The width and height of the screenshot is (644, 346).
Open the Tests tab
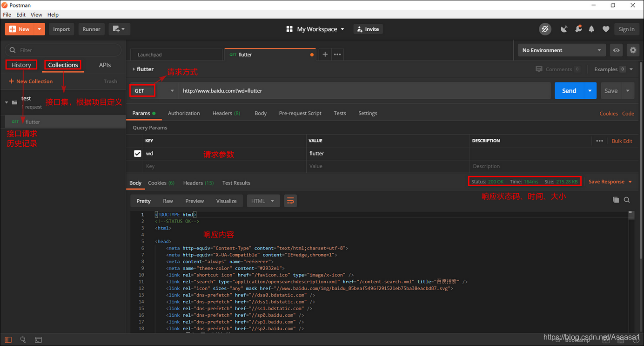click(340, 113)
